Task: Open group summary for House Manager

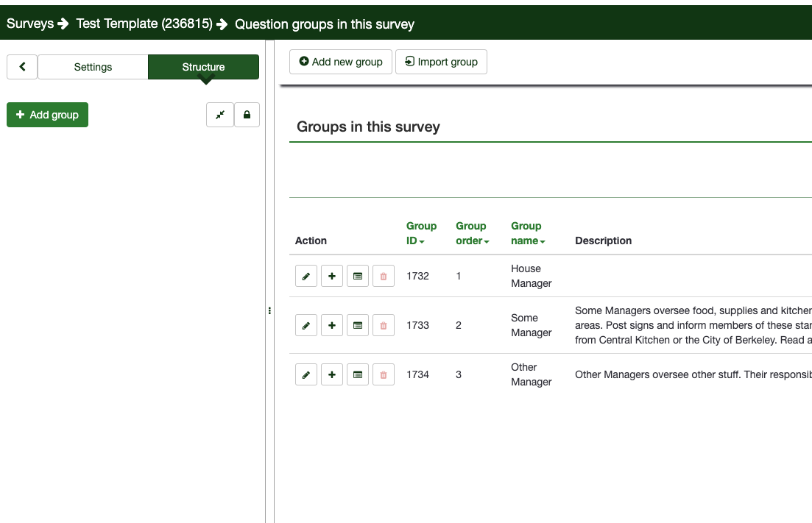Action: 358,277
